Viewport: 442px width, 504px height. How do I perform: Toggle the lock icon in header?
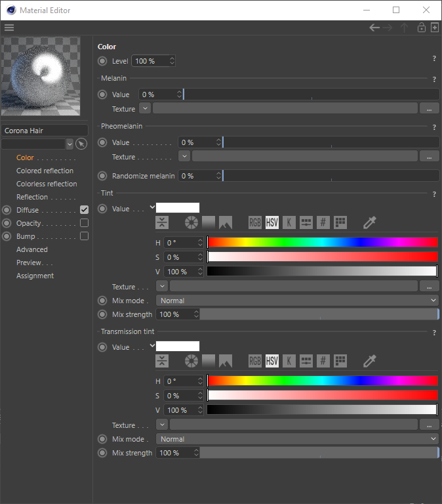pyautogui.click(x=422, y=28)
